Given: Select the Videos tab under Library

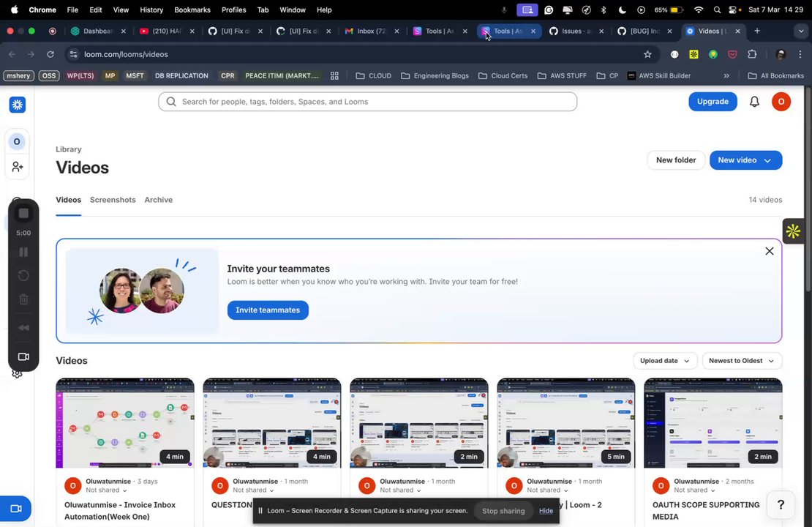Looking at the screenshot, I should (x=68, y=200).
